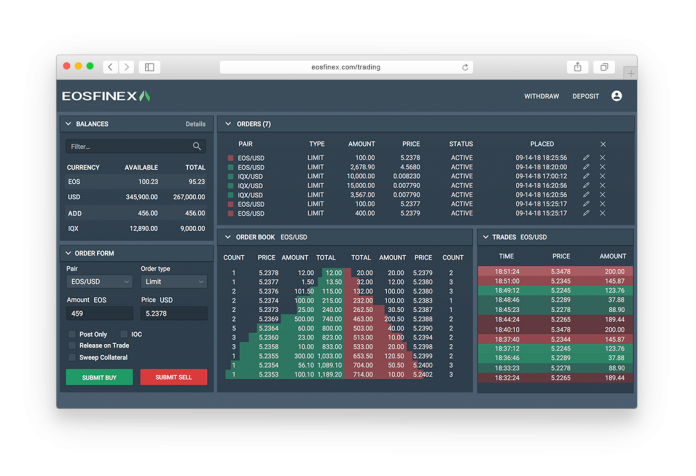696x476 pixels.
Task: Cancel the IQX/USD order priced 0.008230
Action: tap(602, 176)
